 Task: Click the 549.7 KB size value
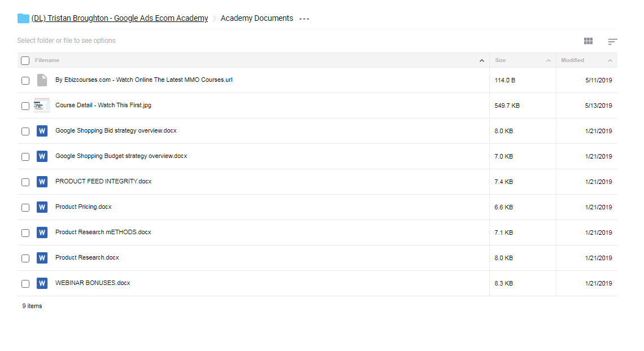click(507, 106)
